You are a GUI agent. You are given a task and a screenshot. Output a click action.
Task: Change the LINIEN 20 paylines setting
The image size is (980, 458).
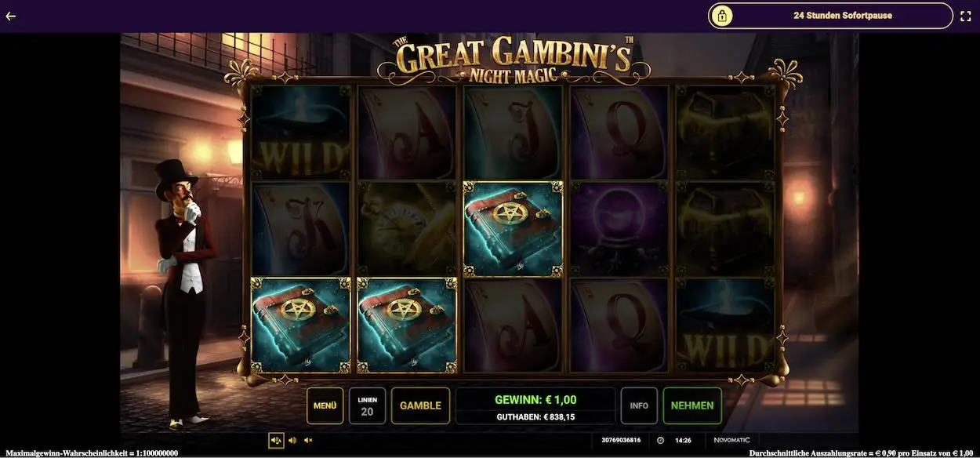coord(367,405)
